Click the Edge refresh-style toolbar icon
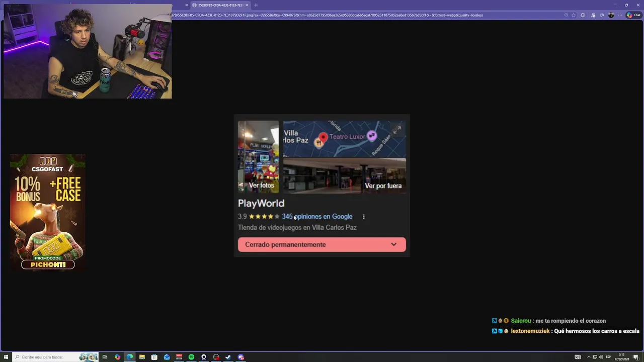The width and height of the screenshot is (644, 362). [583, 15]
